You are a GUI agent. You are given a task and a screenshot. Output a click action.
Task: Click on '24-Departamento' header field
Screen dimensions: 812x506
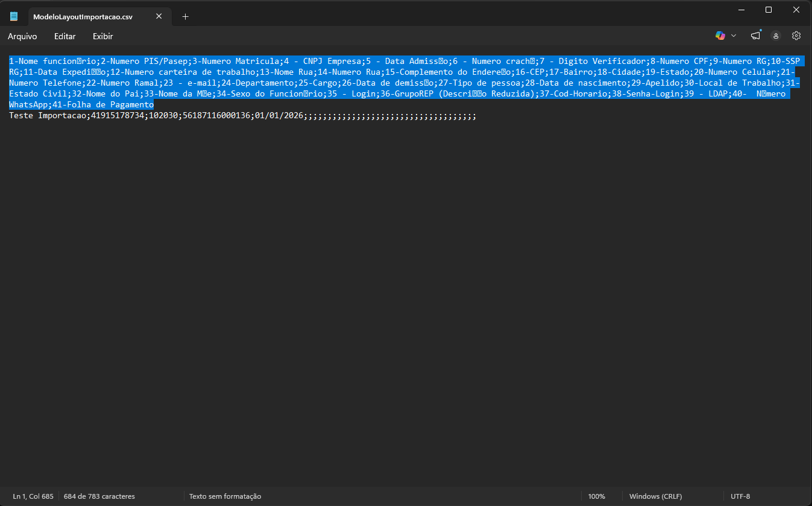point(257,83)
